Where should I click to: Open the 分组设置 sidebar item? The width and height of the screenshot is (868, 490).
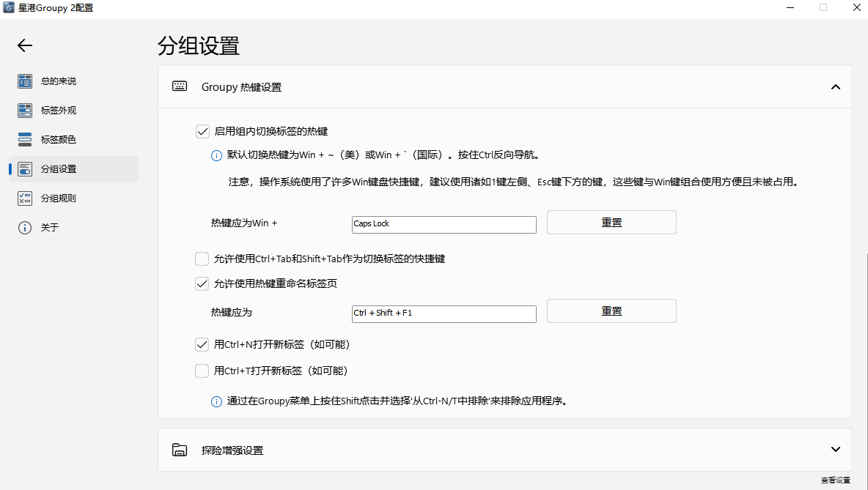(59, 169)
